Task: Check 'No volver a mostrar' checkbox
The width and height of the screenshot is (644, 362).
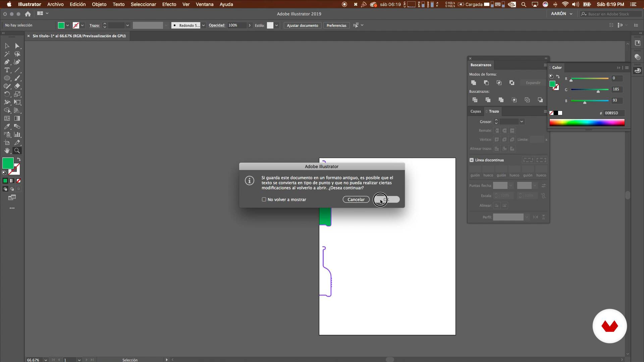Action: click(264, 199)
